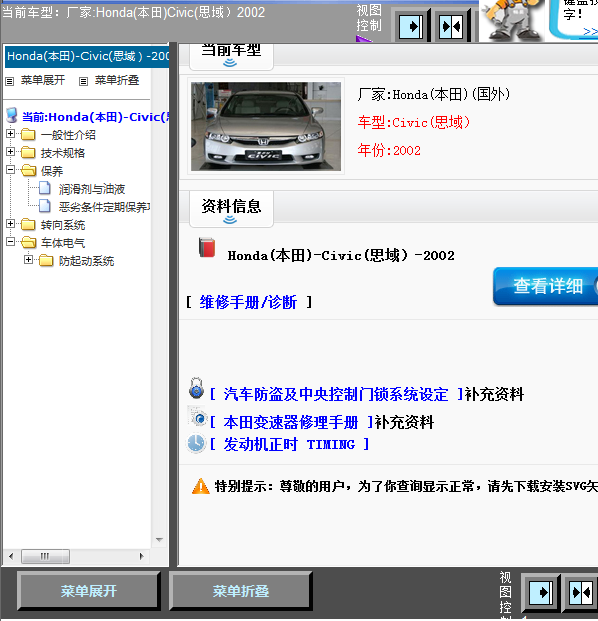
Task: Click the padlock icon for anti-theft settings
Action: coord(196,388)
